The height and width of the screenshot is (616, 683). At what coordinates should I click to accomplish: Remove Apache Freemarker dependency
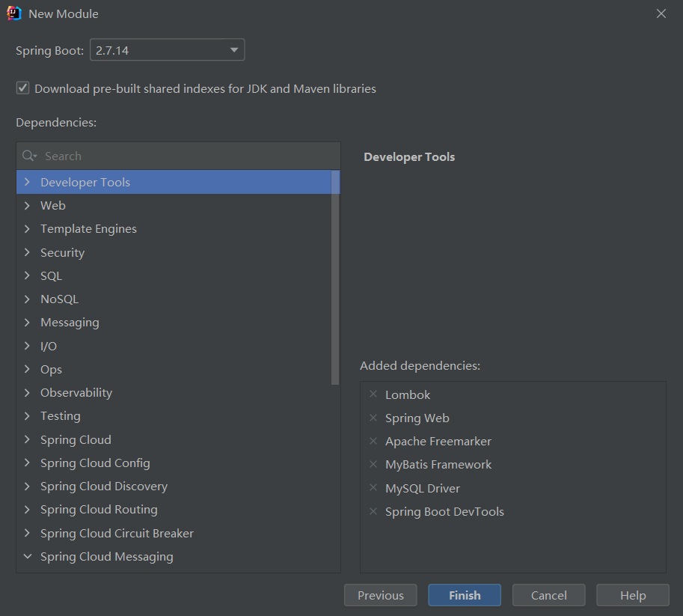pyautogui.click(x=373, y=441)
